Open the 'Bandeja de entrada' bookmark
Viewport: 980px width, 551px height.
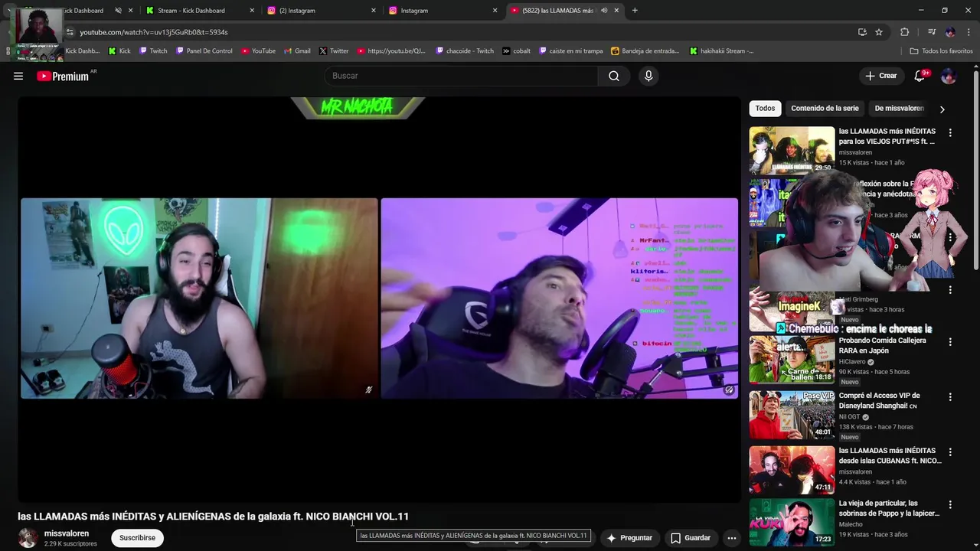[645, 51]
